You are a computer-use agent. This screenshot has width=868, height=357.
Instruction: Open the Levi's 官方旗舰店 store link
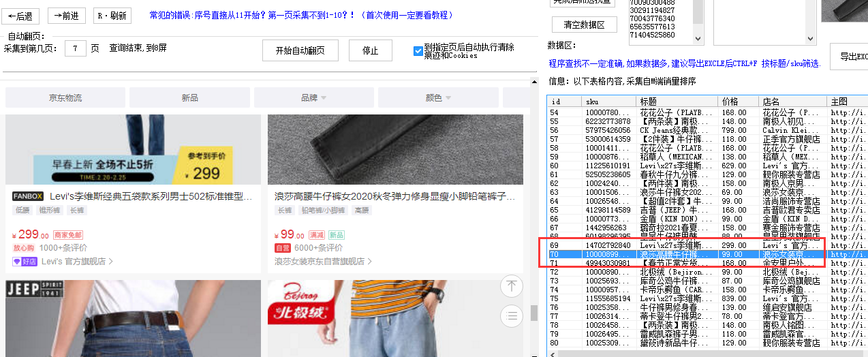point(76,261)
